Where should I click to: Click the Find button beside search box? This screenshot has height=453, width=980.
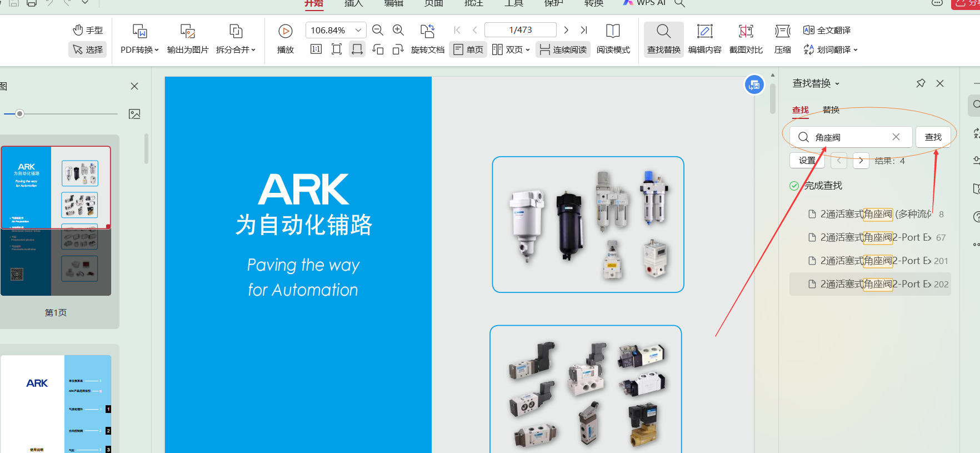(933, 137)
